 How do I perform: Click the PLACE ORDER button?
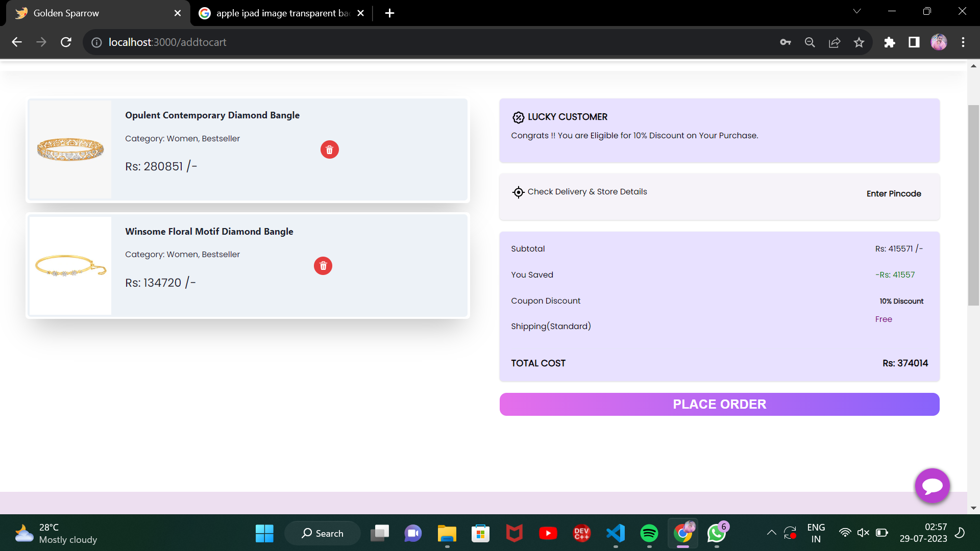tap(719, 404)
